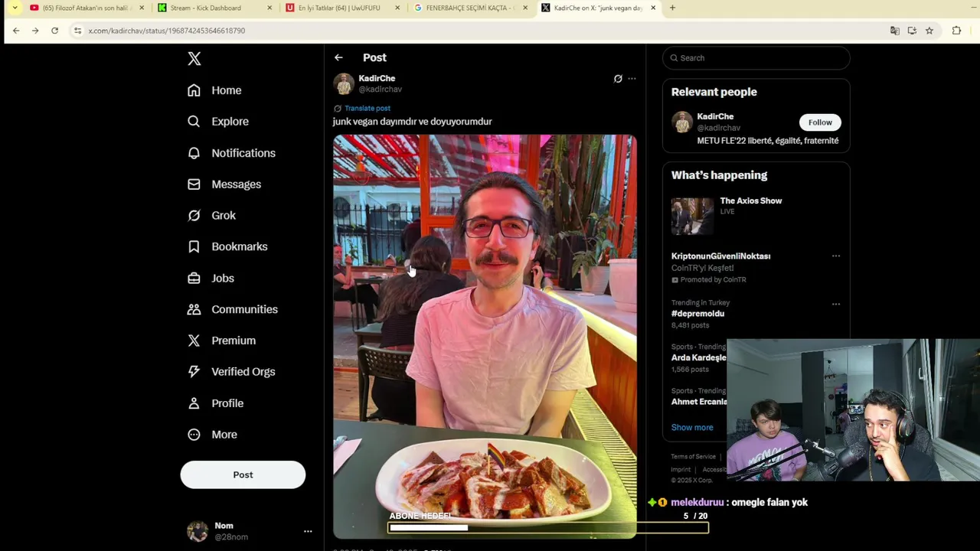Image resolution: width=980 pixels, height=551 pixels.
Task: Click the translate page icon in address bar
Action: tap(894, 31)
